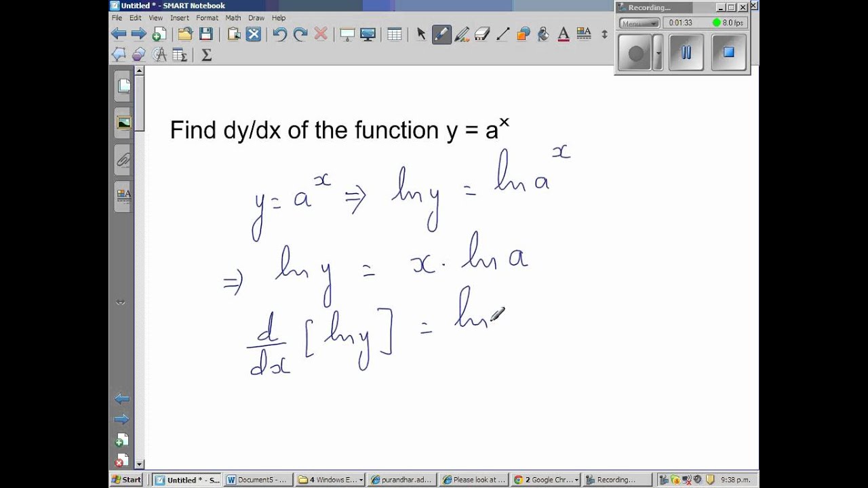Open the measurement tools compass icon
Image resolution: width=868 pixels, height=488 pixels.
159,54
